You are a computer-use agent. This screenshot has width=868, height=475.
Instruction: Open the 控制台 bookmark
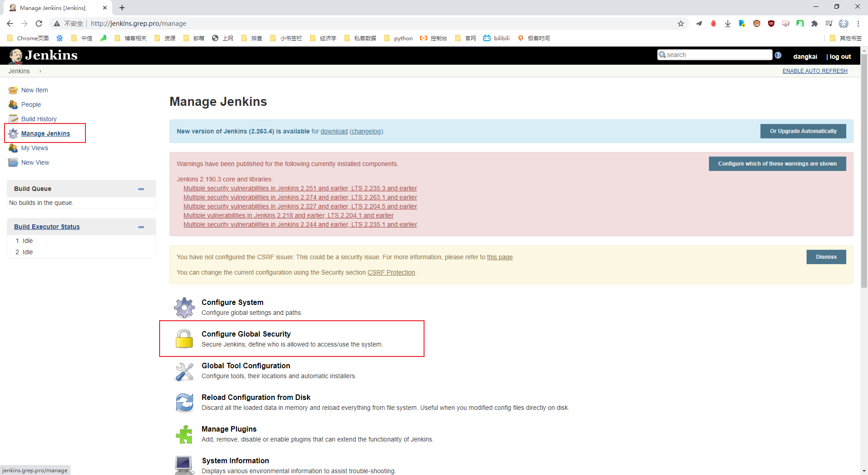point(434,38)
